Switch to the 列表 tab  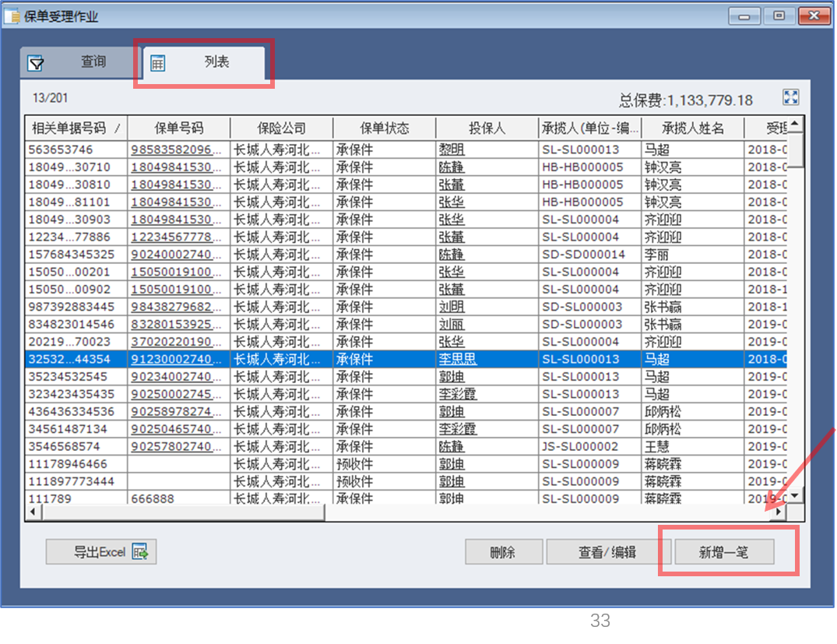[216, 62]
